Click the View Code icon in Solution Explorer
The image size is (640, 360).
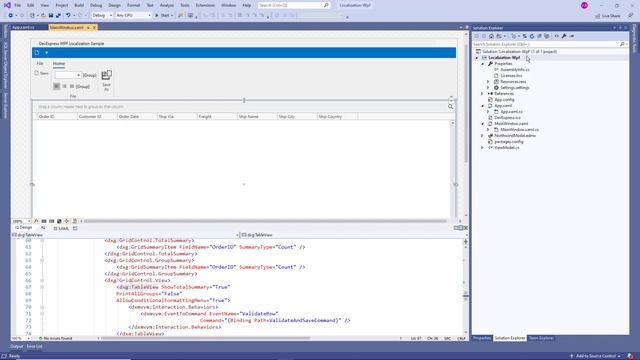[x=556, y=36]
